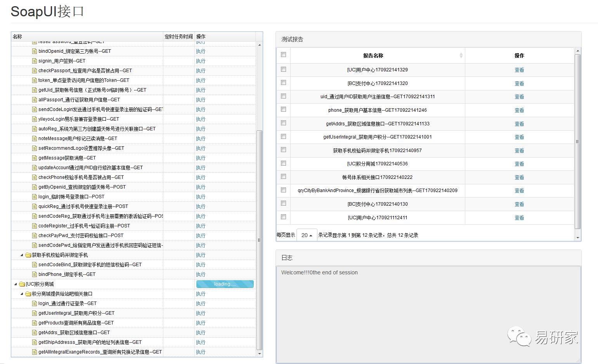Collapse the [UC]积分商城 tree node

coord(16,284)
